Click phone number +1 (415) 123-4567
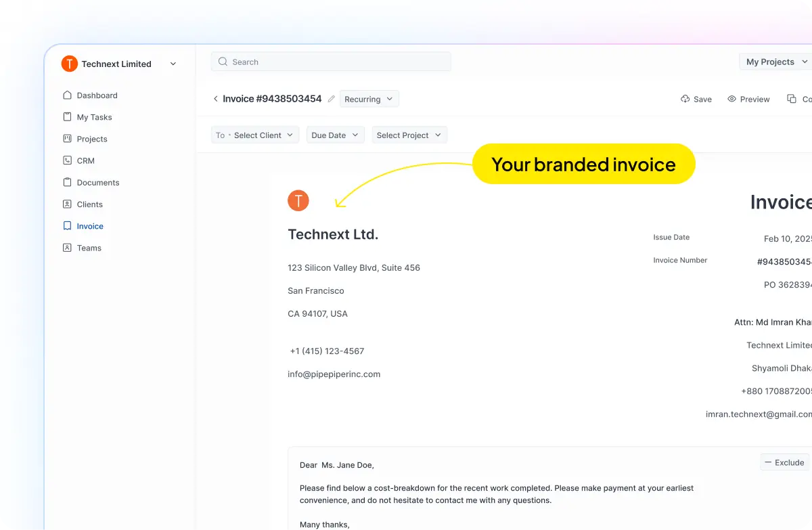Viewport: 812px width, 530px height. coord(327,351)
